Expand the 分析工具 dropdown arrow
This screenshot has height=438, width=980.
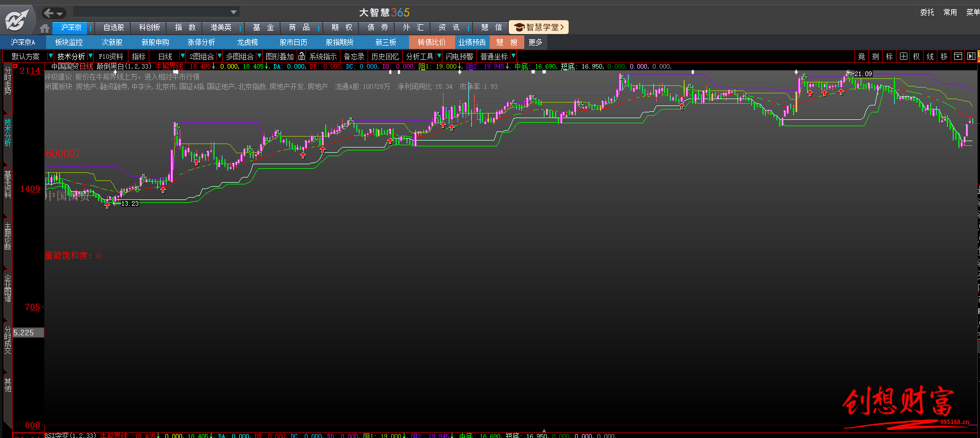(439, 56)
